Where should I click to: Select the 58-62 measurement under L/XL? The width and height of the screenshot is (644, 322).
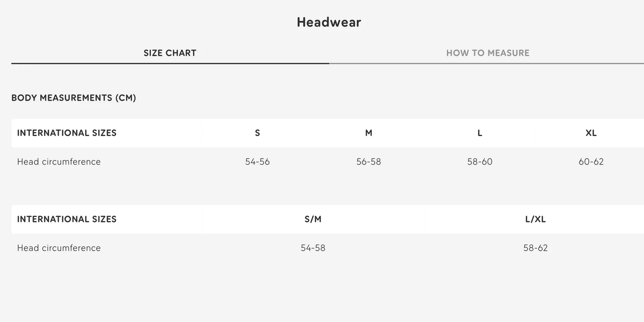point(535,248)
